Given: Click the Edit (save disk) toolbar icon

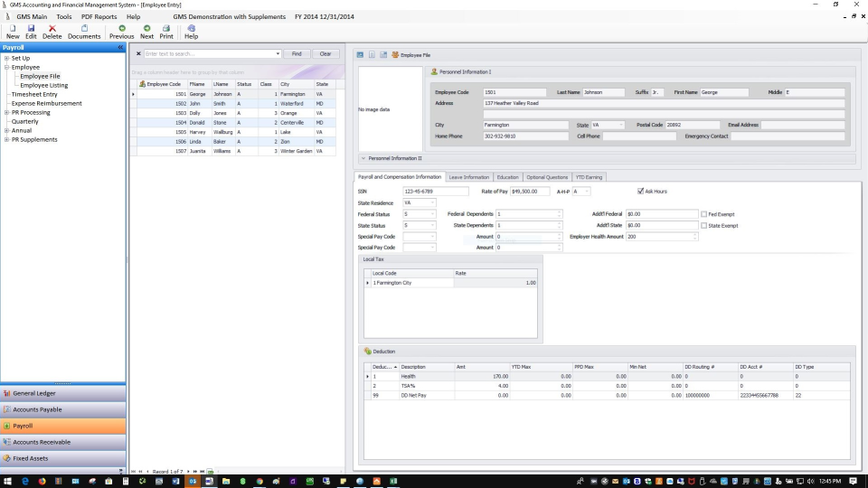Looking at the screenshot, I should (x=31, y=29).
